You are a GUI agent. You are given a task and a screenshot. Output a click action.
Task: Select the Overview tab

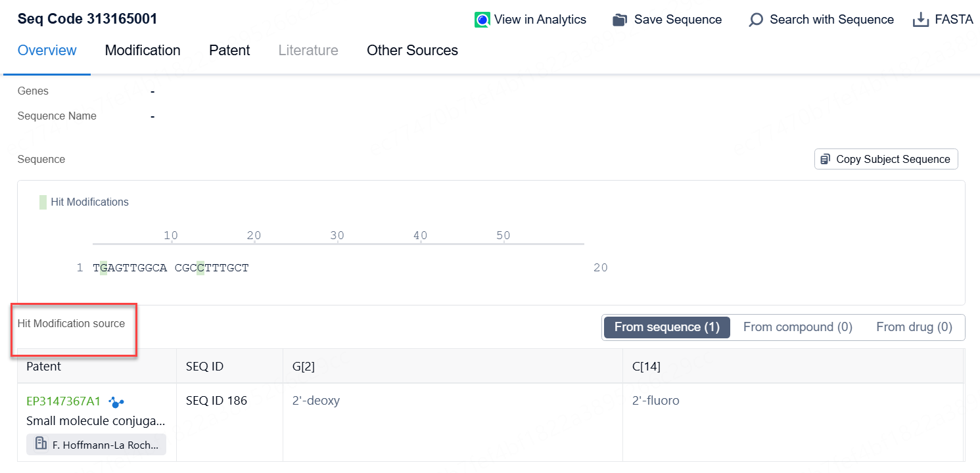click(x=47, y=51)
